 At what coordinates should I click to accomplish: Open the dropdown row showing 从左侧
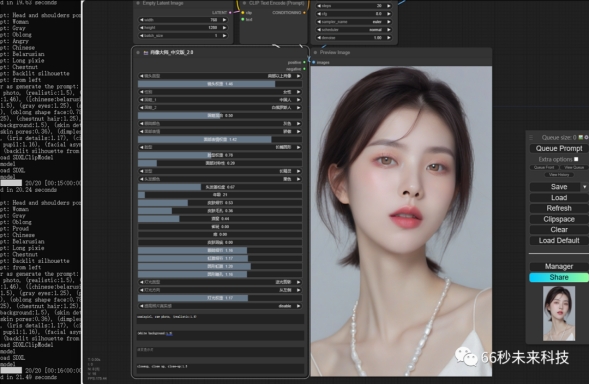[x=220, y=290]
